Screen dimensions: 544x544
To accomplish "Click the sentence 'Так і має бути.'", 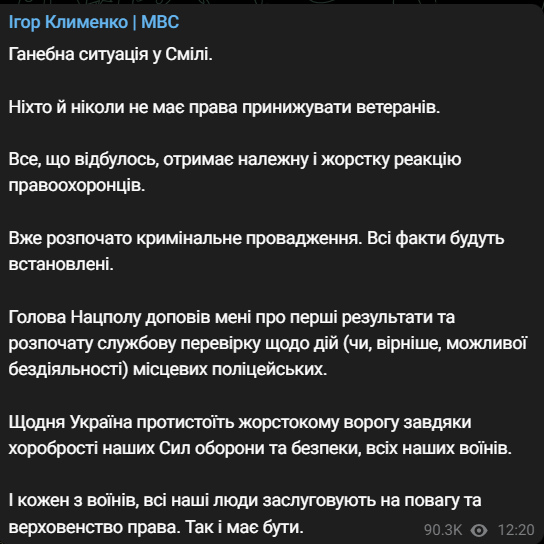I will pyautogui.click(x=244, y=527).
